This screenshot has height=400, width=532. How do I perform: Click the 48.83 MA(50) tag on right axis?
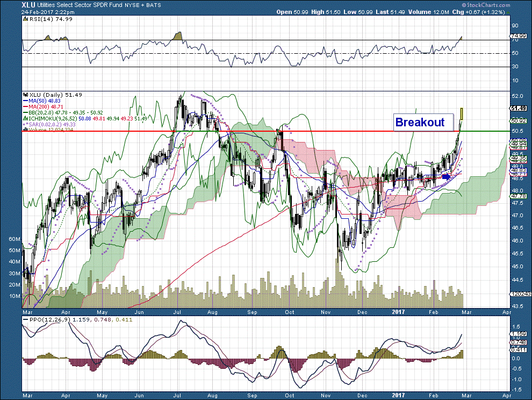tap(519, 170)
